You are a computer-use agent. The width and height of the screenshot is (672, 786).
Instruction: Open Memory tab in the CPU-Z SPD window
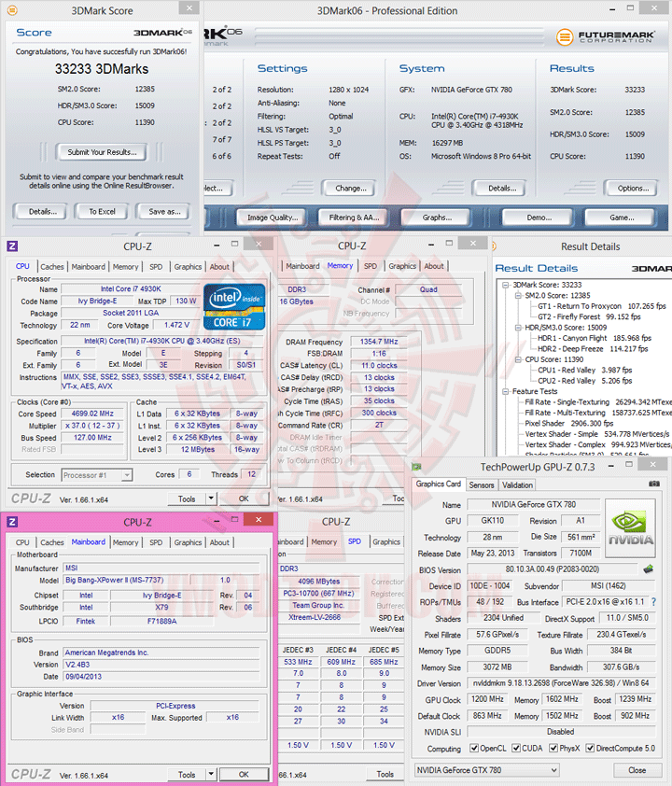(x=324, y=541)
